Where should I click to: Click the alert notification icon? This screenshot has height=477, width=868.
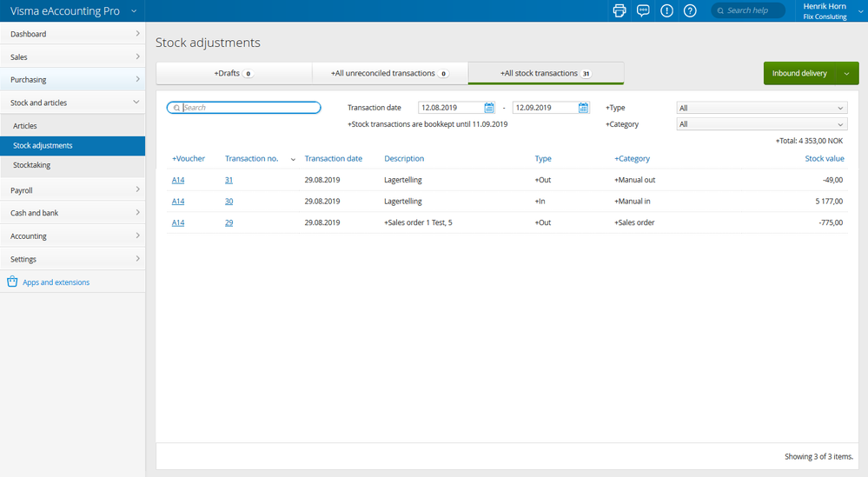click(666, 10)
